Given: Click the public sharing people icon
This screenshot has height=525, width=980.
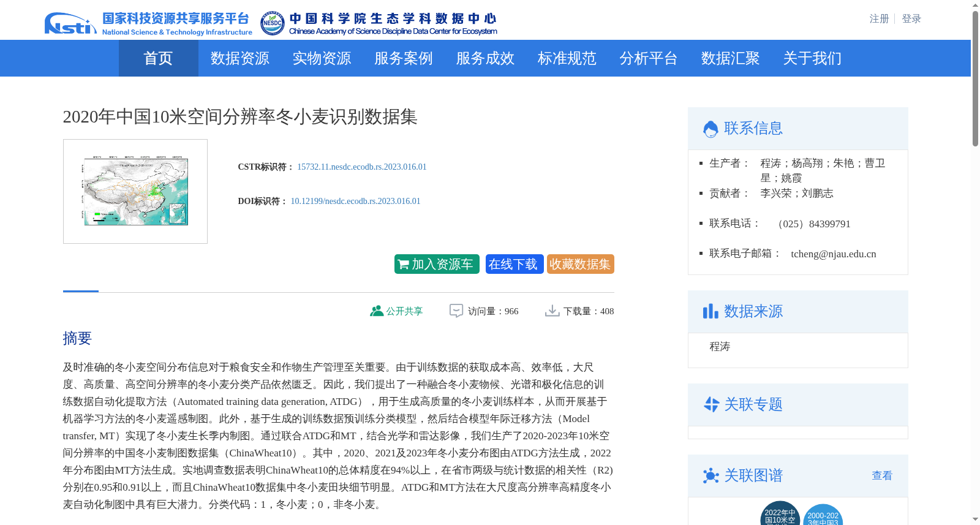Looking at the screenshot, I should click(376, 311).
